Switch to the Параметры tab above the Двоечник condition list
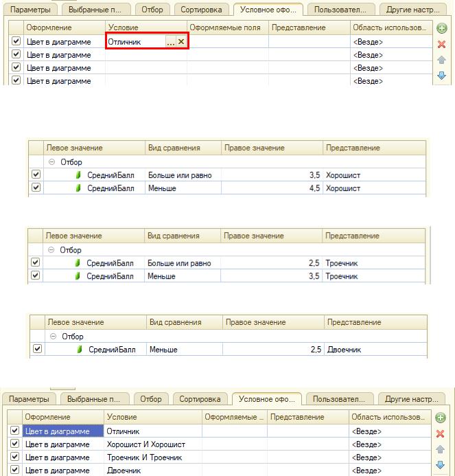The image size is (455, 476). coord(29,399)
